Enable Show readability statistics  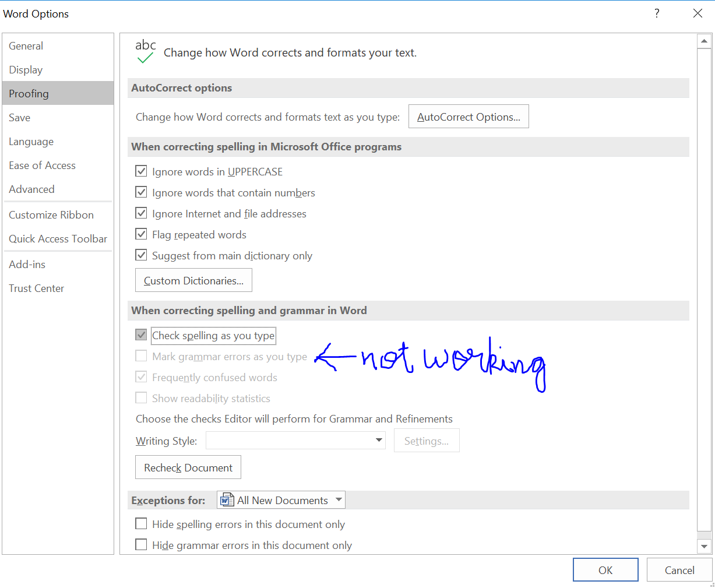click(x=140, y=398)
